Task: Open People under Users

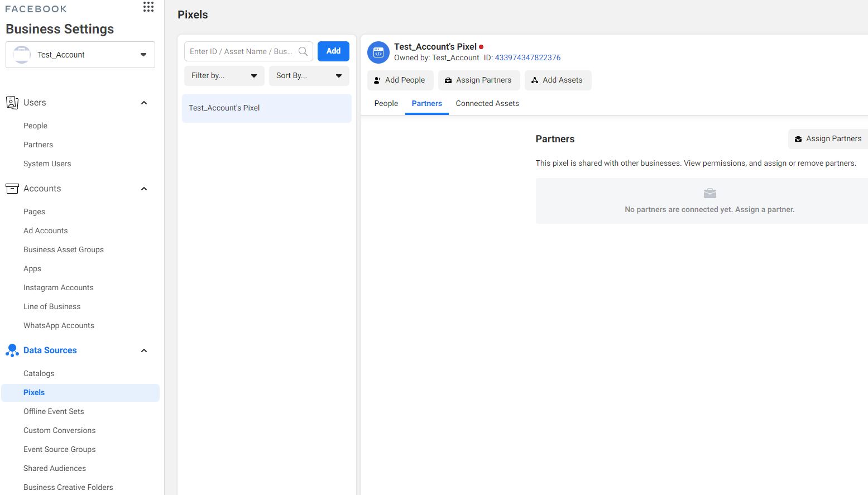Action: click(x=35, y=126)
